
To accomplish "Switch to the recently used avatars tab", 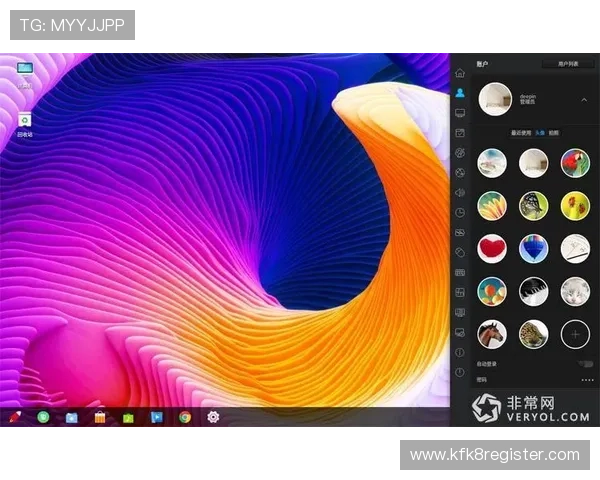I will pyautogui.click(x=521, y=133).
